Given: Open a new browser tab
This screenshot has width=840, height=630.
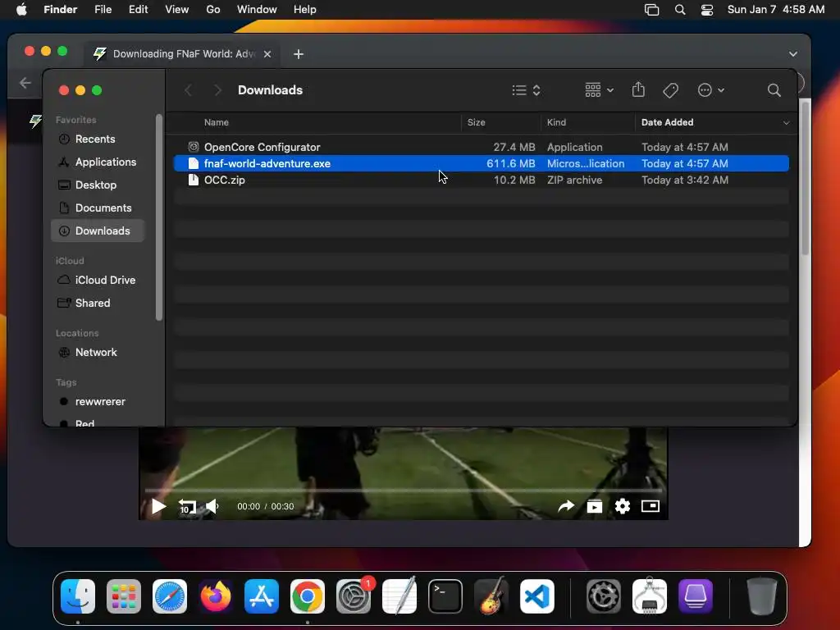Looking at the screenshot, I should point(299,54).
